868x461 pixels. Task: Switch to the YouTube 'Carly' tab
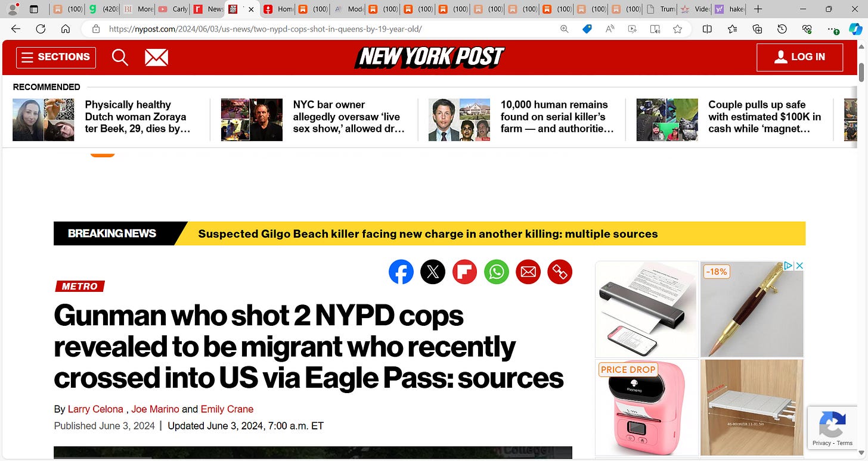tap(172, 9)
